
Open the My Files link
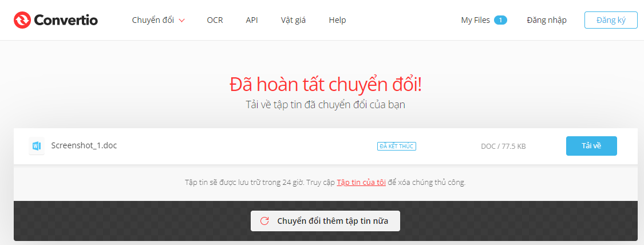475,20
